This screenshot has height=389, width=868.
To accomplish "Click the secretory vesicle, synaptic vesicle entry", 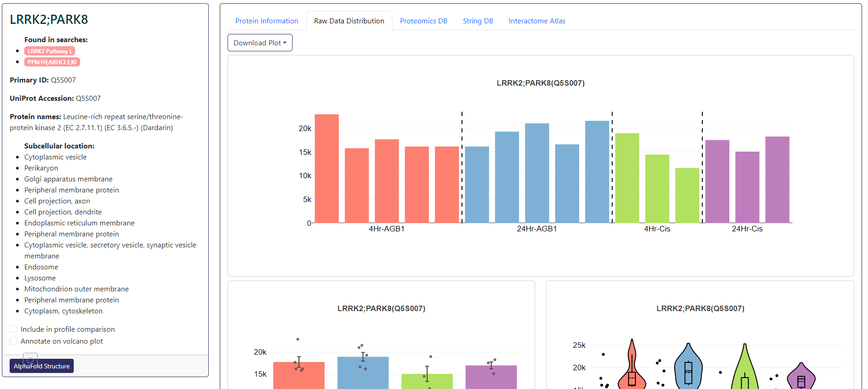I will (110, 251).
